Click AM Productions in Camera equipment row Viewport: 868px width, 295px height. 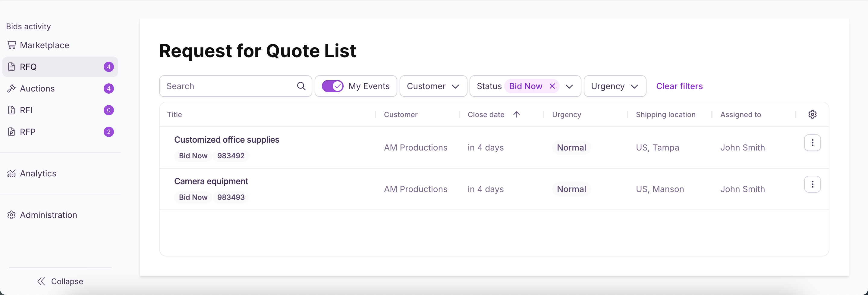click(x=416, y=189)
